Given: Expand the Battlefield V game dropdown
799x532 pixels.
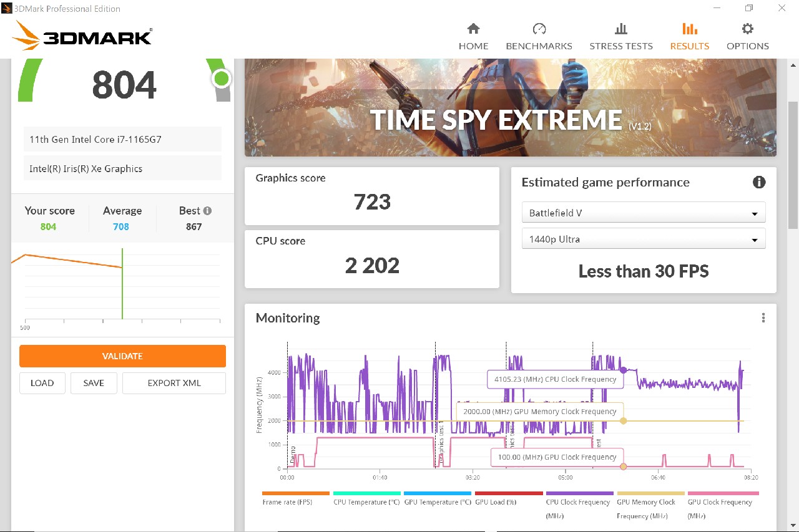Looking at the screenshot, I should pyautogui.click(x=644, y=213).
